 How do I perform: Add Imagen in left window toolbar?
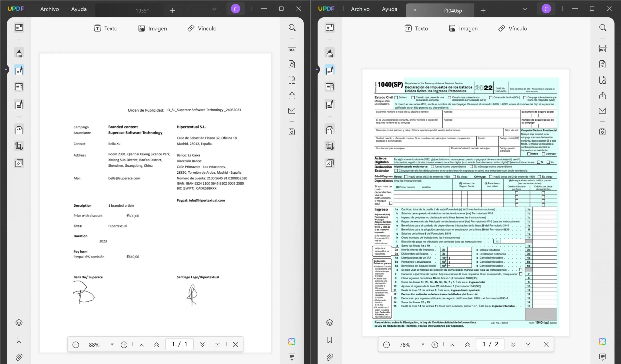(x=153, y=28)
